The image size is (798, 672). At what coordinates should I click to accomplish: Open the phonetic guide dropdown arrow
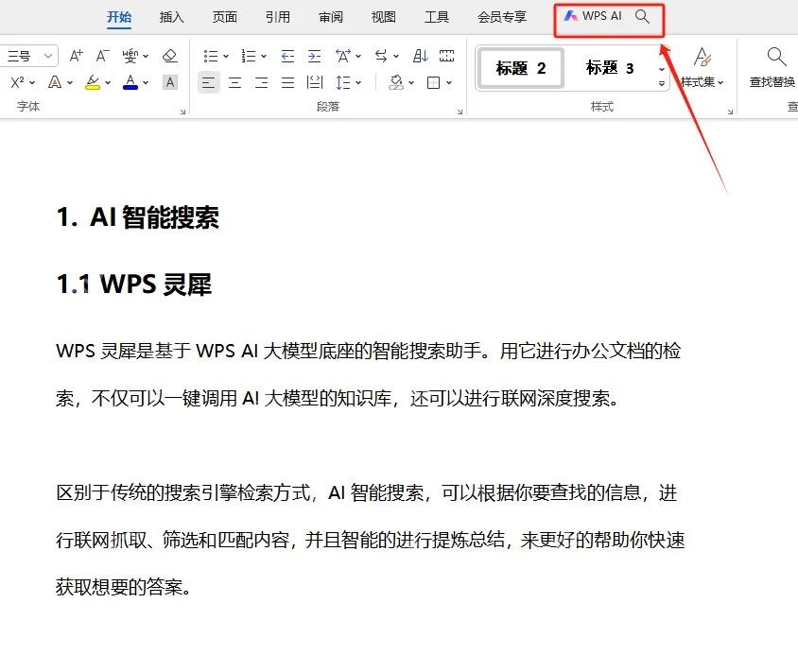pyautogui.click(x=146, y=56)
